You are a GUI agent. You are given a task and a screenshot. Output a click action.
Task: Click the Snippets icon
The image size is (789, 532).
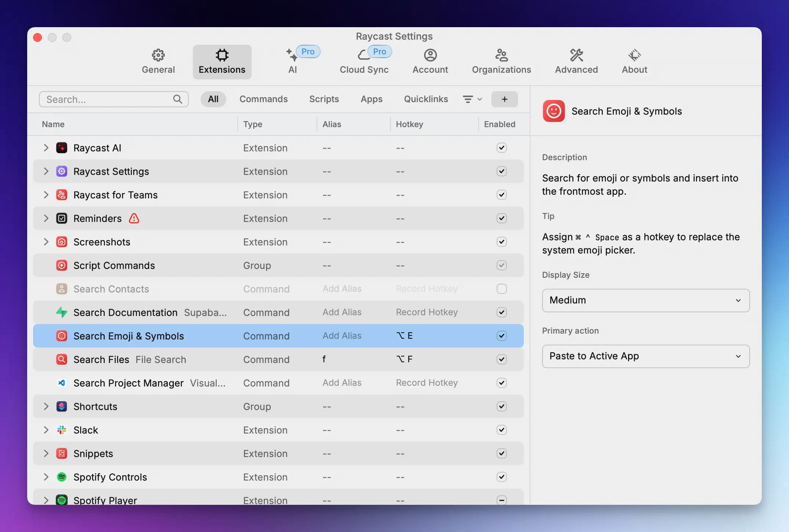coord(62,453)
